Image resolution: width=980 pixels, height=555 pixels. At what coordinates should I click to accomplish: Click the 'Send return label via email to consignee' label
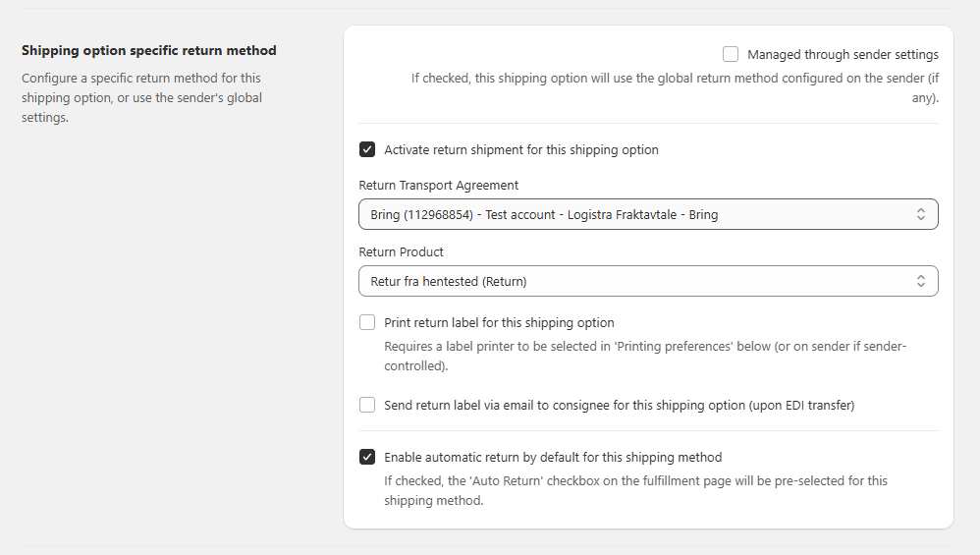point(619,405)
